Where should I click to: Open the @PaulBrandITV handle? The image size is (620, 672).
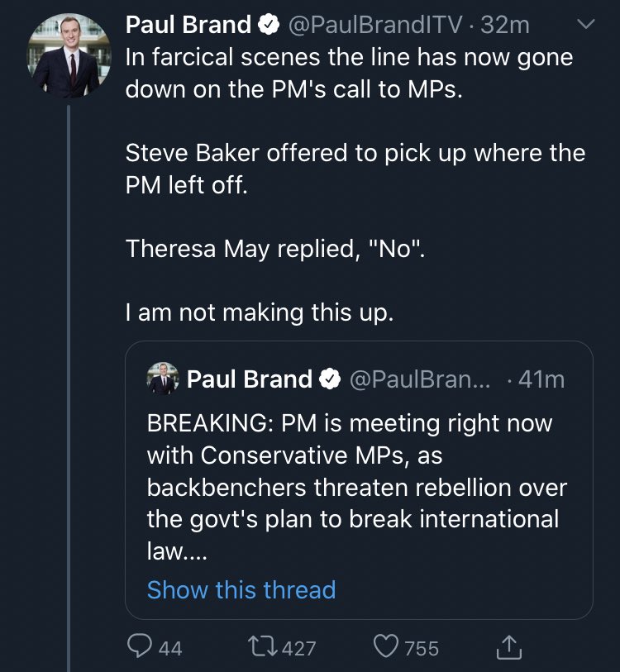374,26
